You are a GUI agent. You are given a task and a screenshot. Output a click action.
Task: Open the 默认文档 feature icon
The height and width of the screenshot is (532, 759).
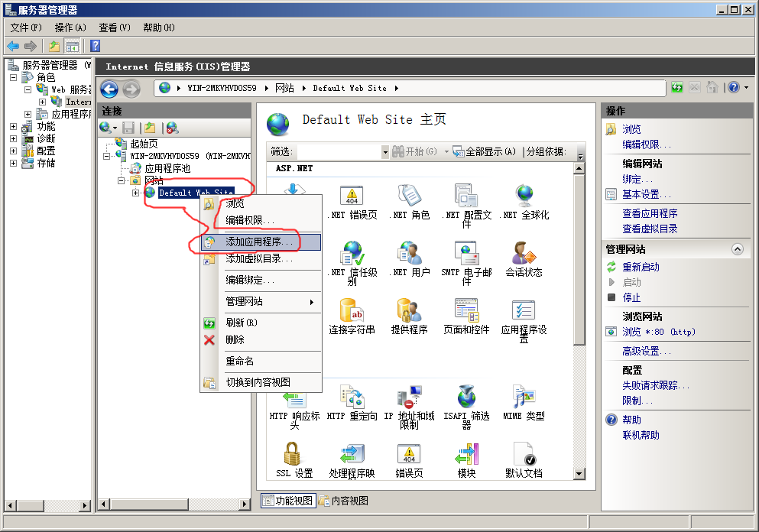tap(524, 456)
